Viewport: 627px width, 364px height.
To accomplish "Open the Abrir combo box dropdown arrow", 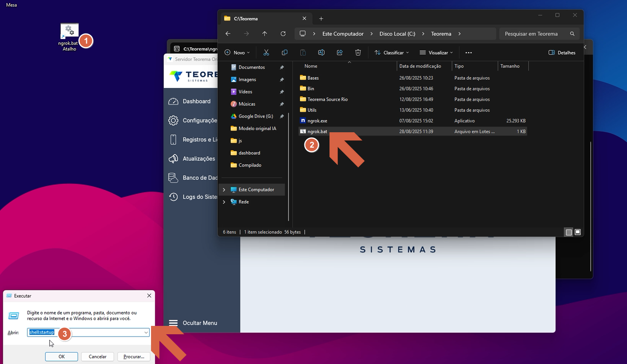I will tap(146, 332).
